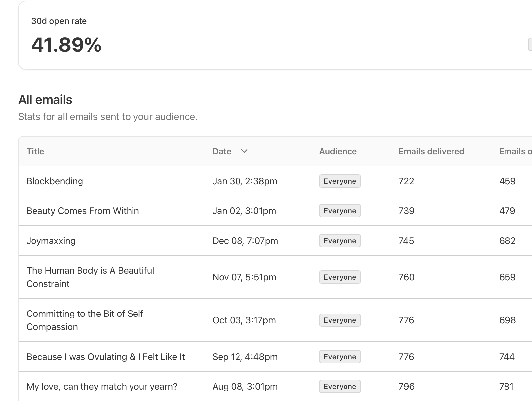Click the Emails delivered column header
The image size is (532, 401).
431,151
